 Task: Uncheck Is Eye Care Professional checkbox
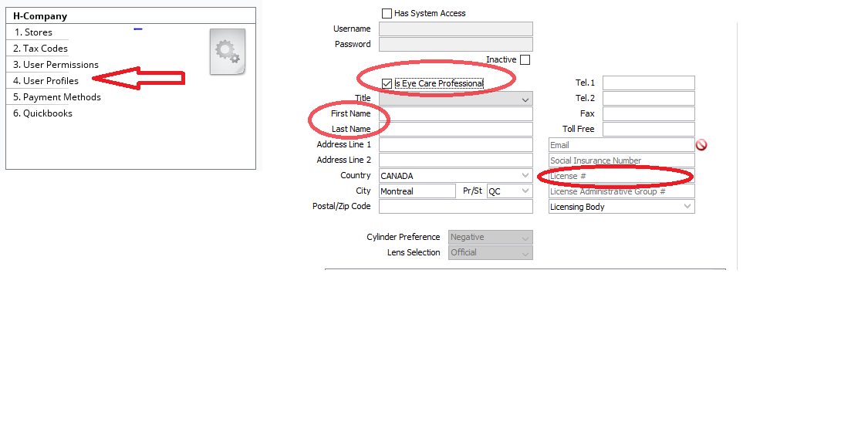pos(387,83)
